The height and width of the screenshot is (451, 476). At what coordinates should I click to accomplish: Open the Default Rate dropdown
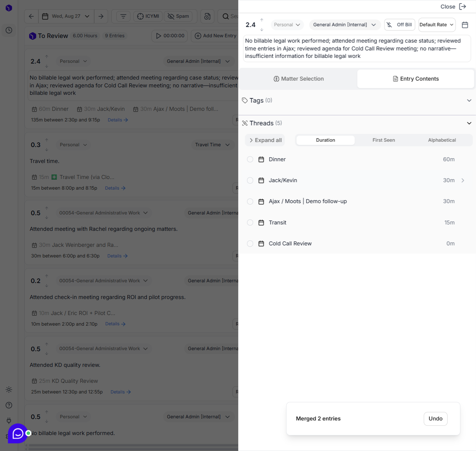click(x=437, y=25)
